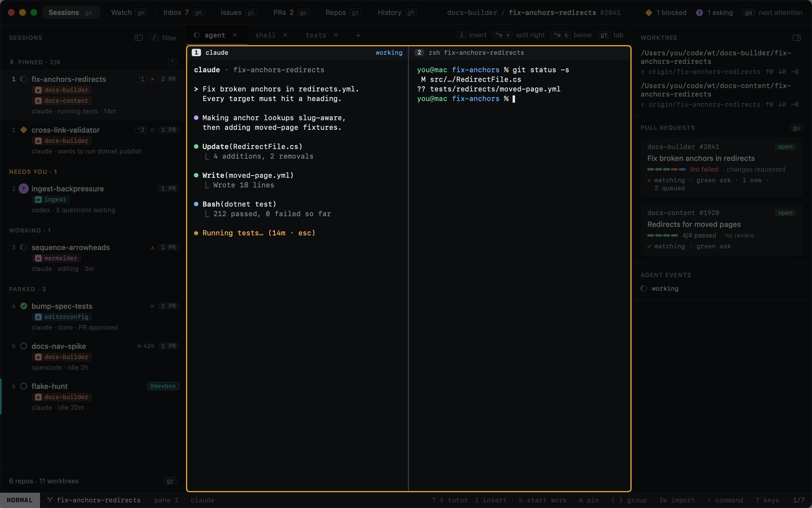This screenshot has height=508, width=812.
Task: Focus the zsh fix-anchors-redirects pane header
Action: coord(519,52)
